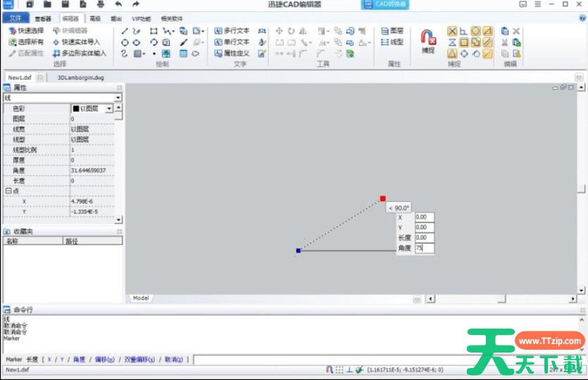Click the 多行文本 multiline text tool
The width and height of the screenshot is (588, 380).
pos(232,31)
